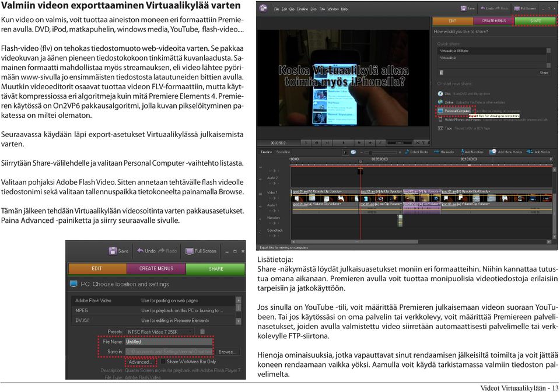
Task: Click the timeline playhead handle on the ruler
Action: pos(360,162)
